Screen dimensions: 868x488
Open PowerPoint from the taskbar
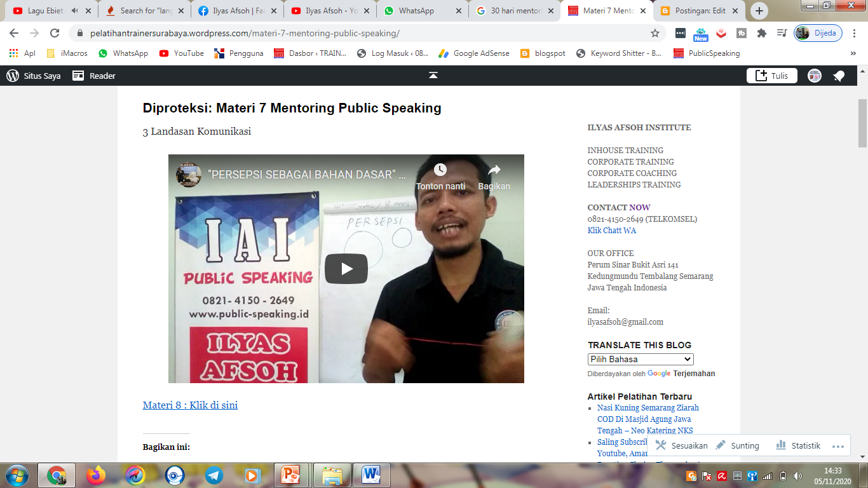(291, 475)
